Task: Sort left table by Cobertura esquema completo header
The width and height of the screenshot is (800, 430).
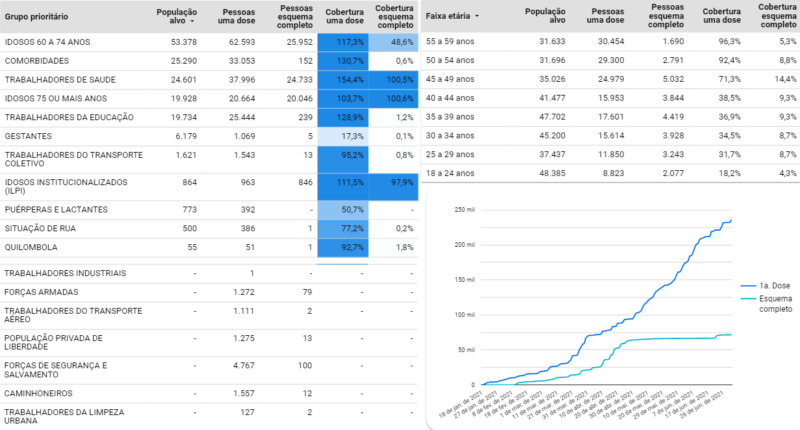Action: coord(394,16)
